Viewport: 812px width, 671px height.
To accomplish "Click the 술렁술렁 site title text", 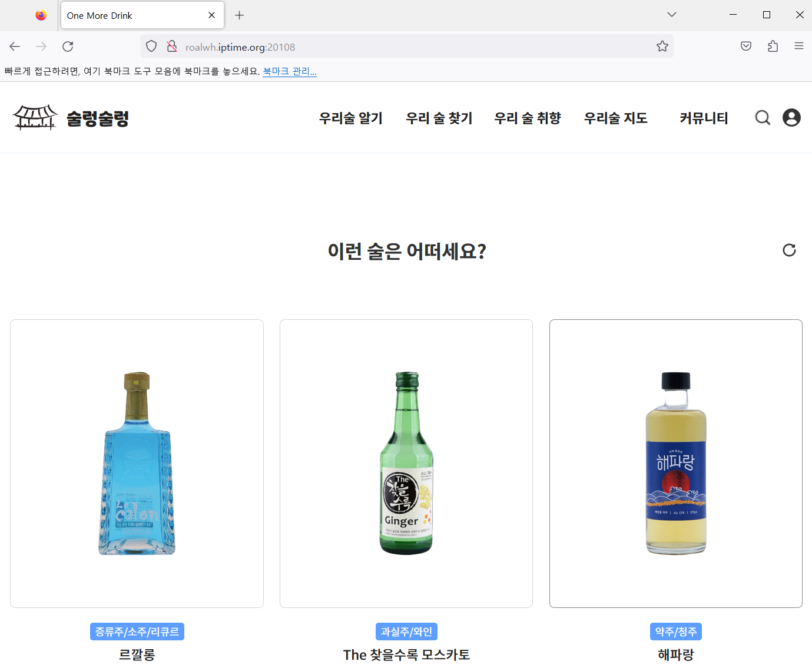I will tap(98, 118).
